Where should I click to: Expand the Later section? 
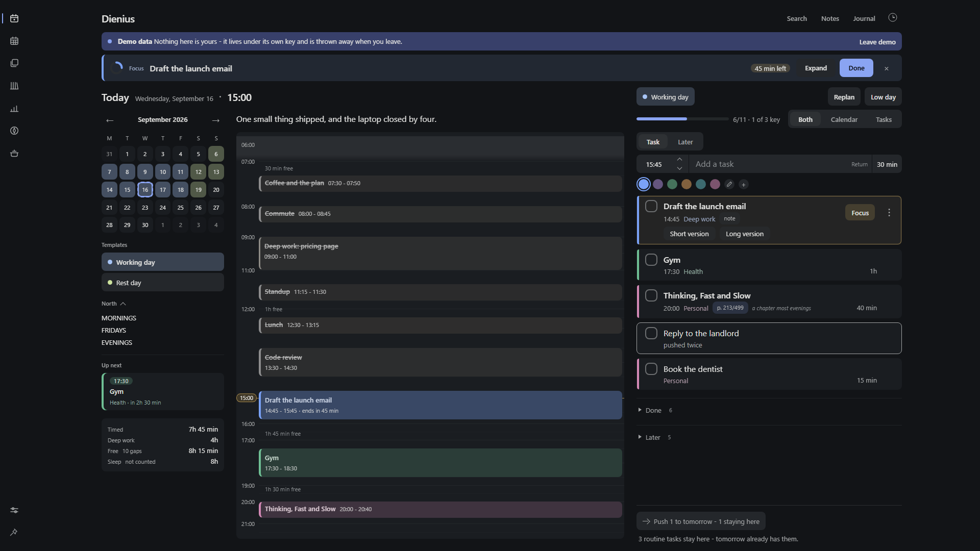tap(654, 437)
